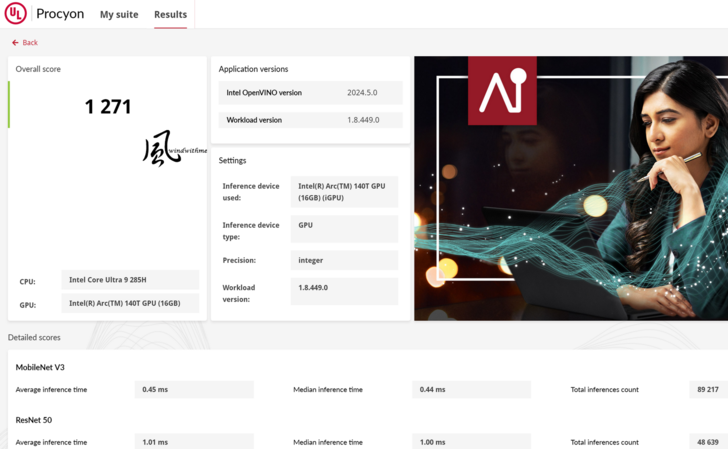Click the GPU Intel Arc 140T field
The width and height of the screenshot is (728, 449).
click(130, 303)
